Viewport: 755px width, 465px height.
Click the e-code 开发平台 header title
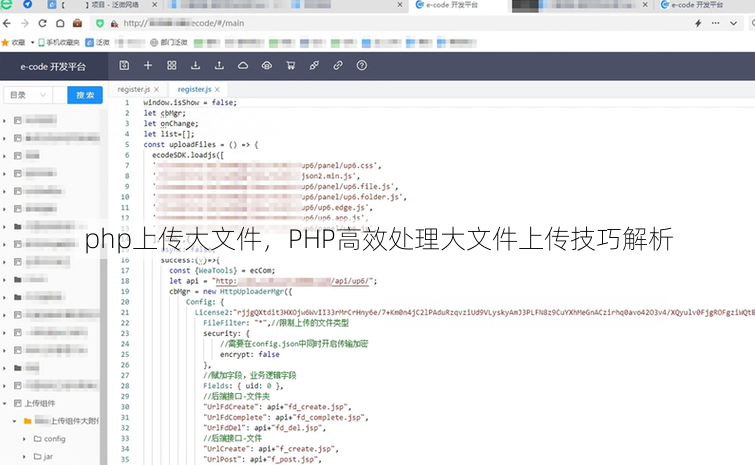pyautogui.click(x=53, y=66)
